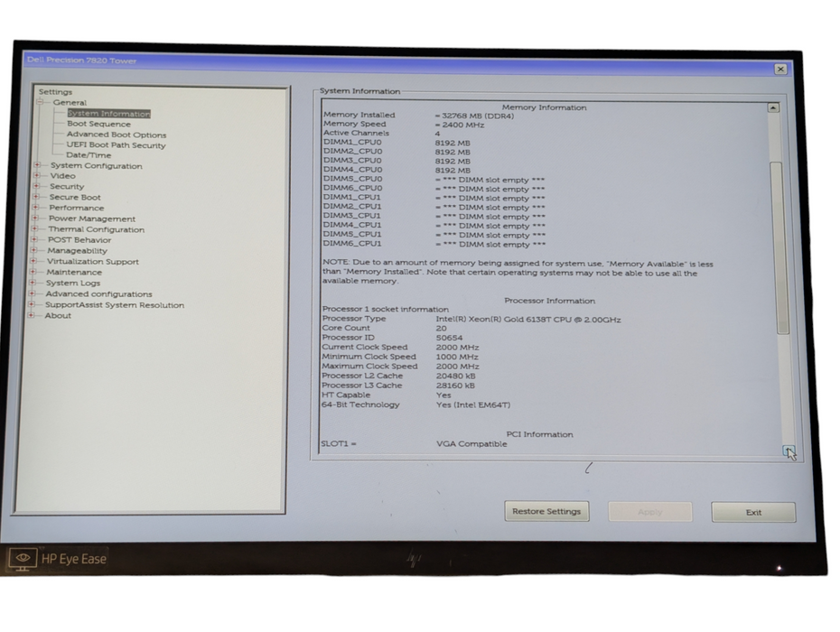Screen dimensions: 840x632
Task: Collapse the General tree node
Action: [x=40, y=102]
